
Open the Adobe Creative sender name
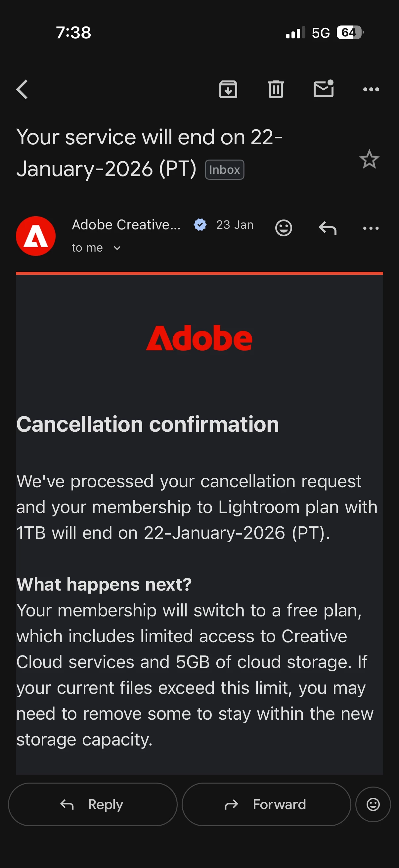[x=126, y=225]
